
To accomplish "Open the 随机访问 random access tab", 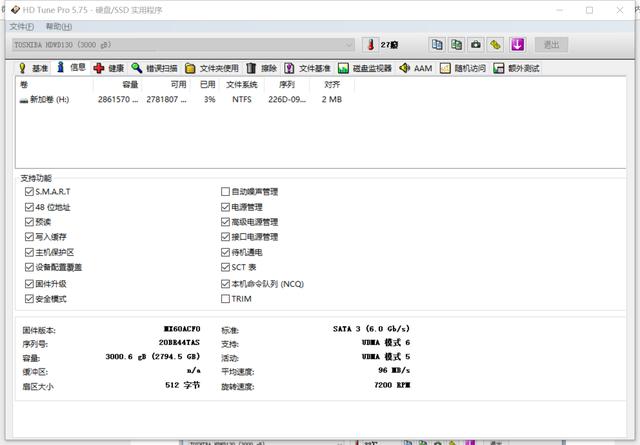I will (463, 68).
